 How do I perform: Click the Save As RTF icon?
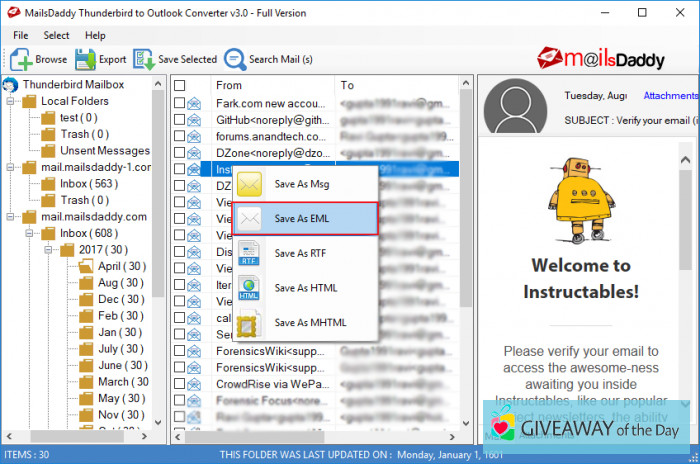coord(249,254)
